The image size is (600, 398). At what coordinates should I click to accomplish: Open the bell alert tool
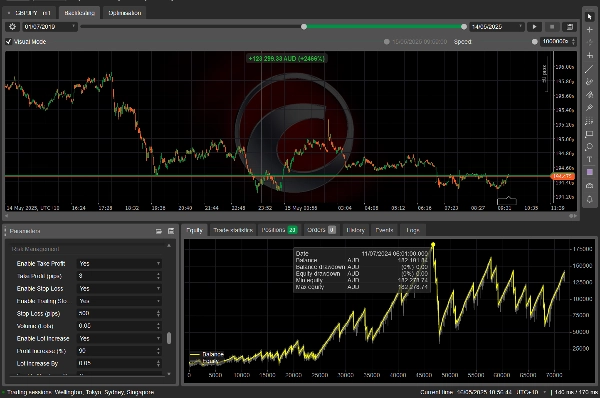[x=590, y=199]
